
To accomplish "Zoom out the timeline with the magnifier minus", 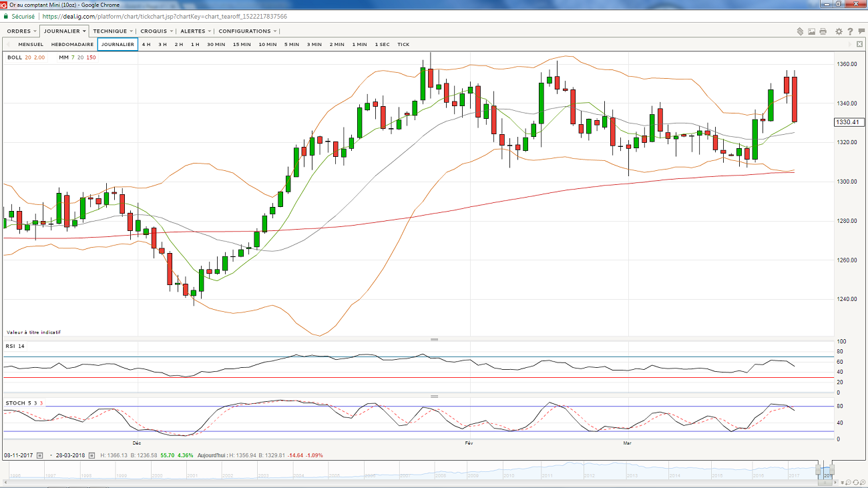I will [848, 482].
